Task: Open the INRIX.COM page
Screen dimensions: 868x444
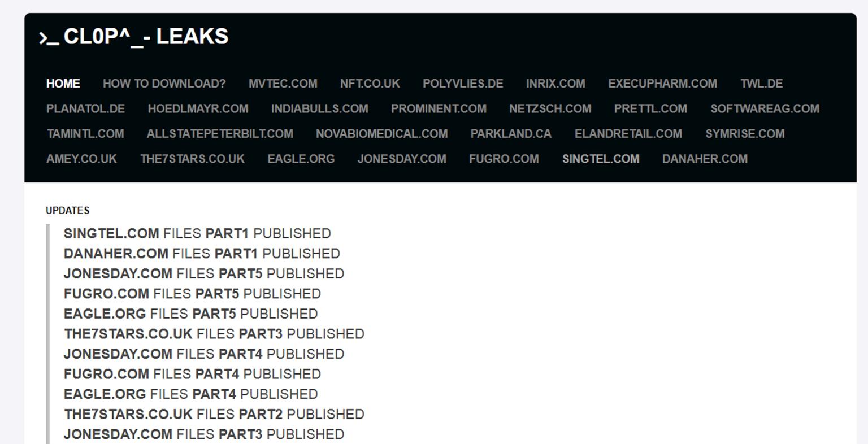Action: (x=555, y=84)
